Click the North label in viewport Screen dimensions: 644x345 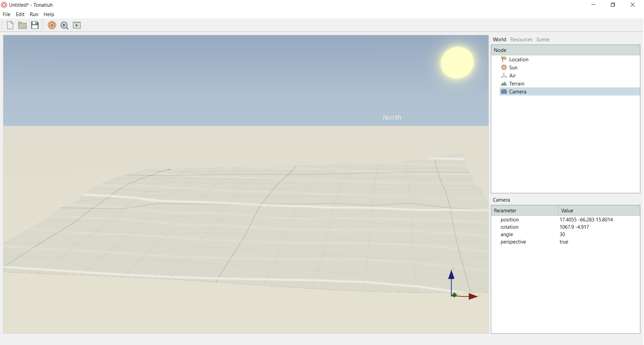(x=392, y=117)
